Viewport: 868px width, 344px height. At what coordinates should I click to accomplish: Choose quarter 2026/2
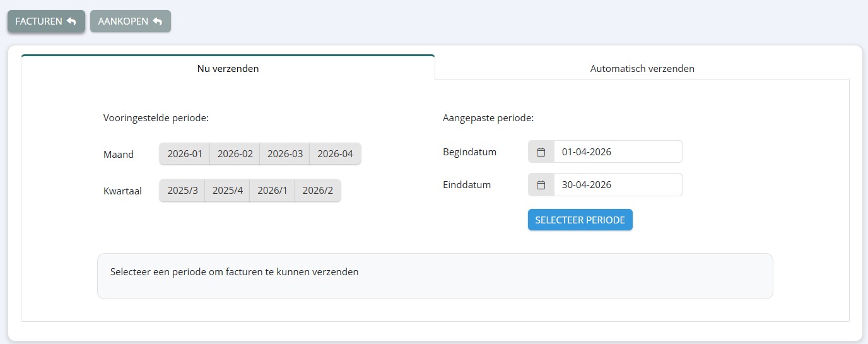pyautogui.click(x=318, y=191)
